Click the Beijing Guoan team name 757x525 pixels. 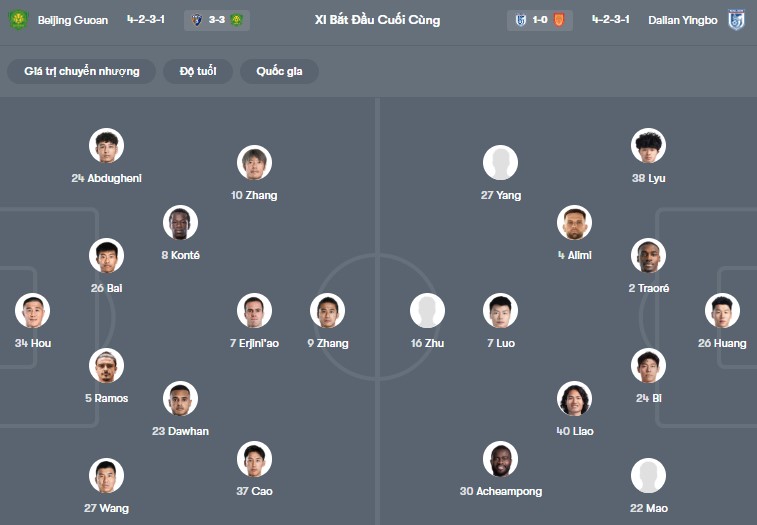click(x=73, y=20)
